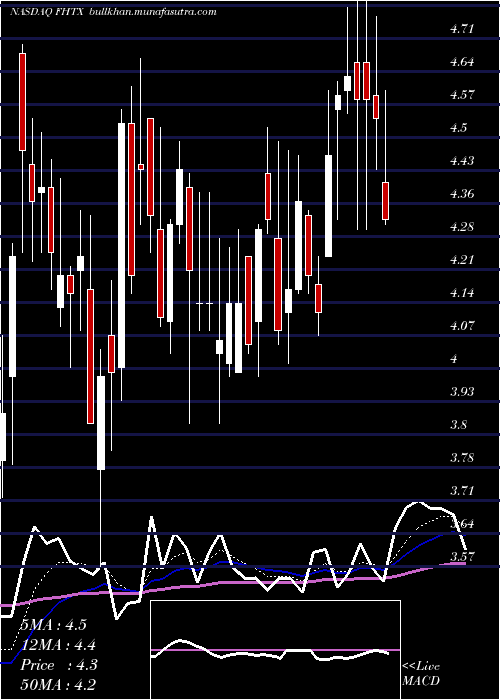The width and height of the screenshot is (500, 700).
Task: Select the 3.57 price axis label
Action: pos(462,558)
